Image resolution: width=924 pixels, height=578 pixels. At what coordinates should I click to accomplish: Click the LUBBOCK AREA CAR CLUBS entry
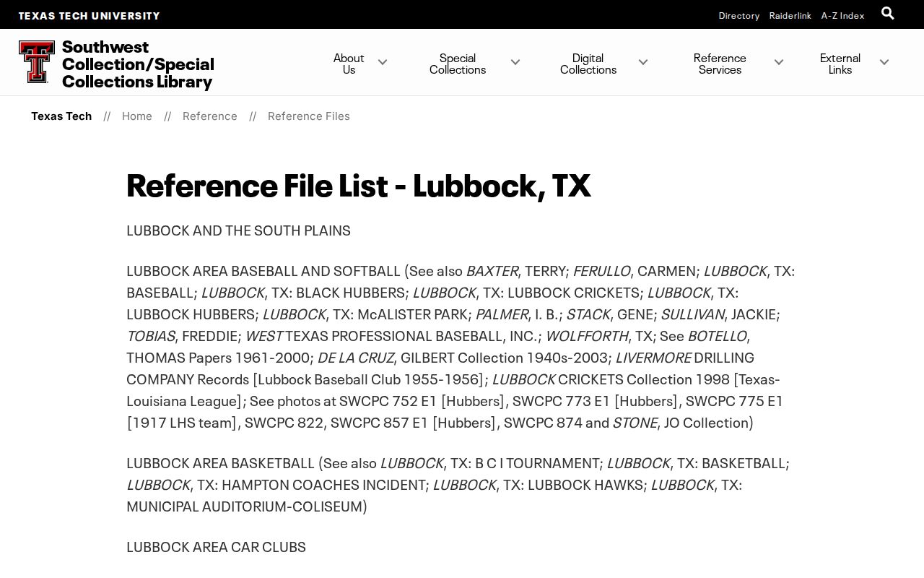[x=217, y=546]
